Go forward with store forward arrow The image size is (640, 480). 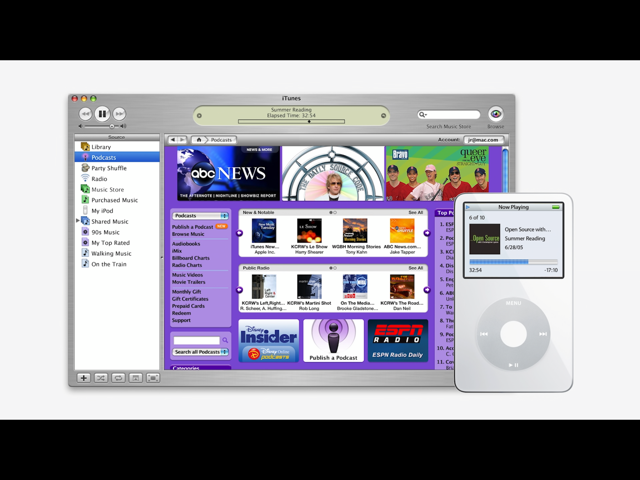[182, 140]
